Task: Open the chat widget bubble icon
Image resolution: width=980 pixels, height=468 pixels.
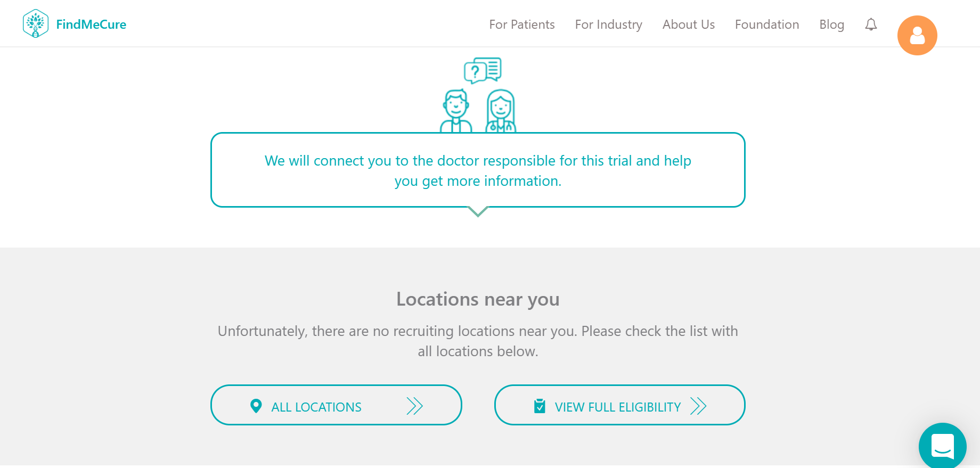Action: coord(942,446)
